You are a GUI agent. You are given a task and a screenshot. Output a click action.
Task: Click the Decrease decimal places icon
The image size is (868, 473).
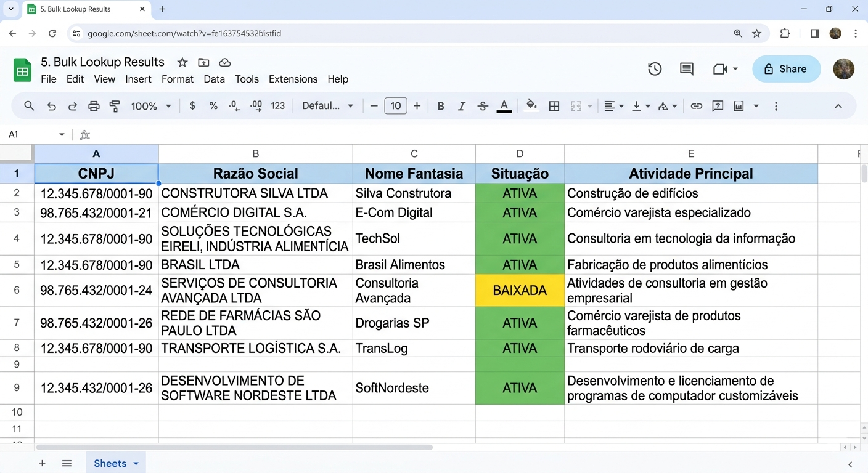click(234, 105)
